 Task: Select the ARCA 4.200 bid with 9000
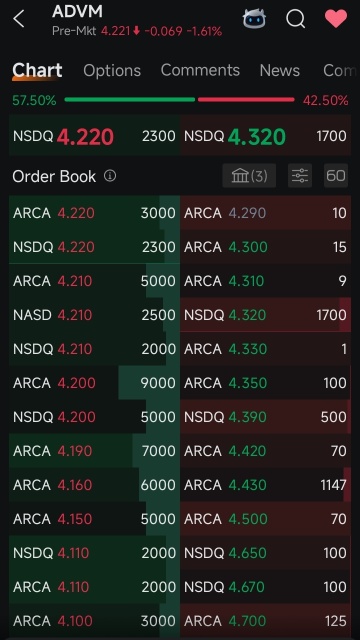point(94,383)
